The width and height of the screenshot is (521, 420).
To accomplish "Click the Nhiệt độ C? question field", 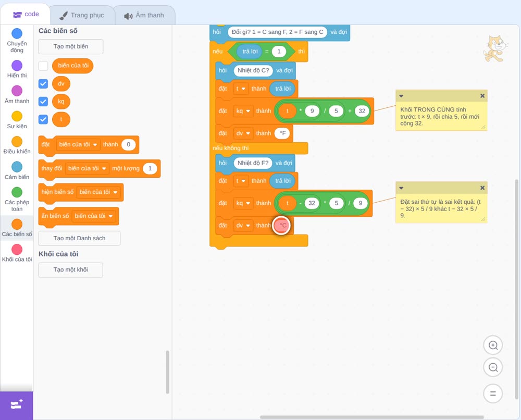I will point(253,70).
